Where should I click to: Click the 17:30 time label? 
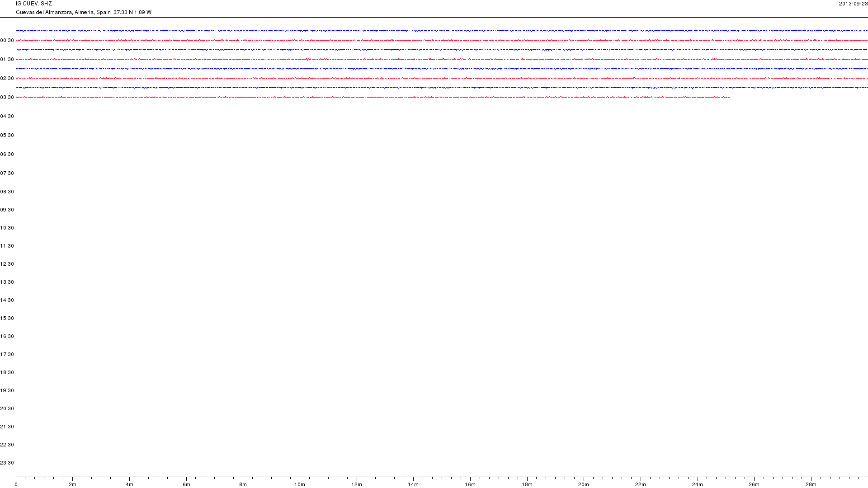click(x=7, y=355)
